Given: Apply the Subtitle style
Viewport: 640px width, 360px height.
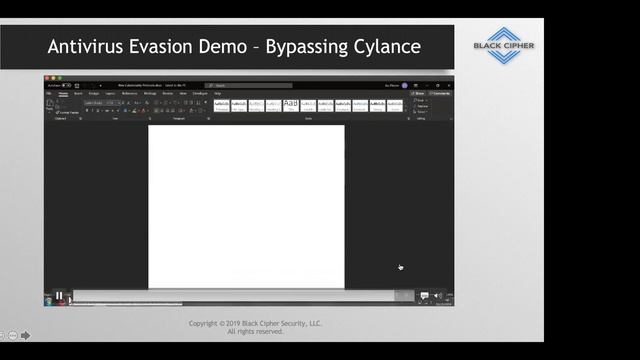Looking at the screenshot, I should coord(308,106).
